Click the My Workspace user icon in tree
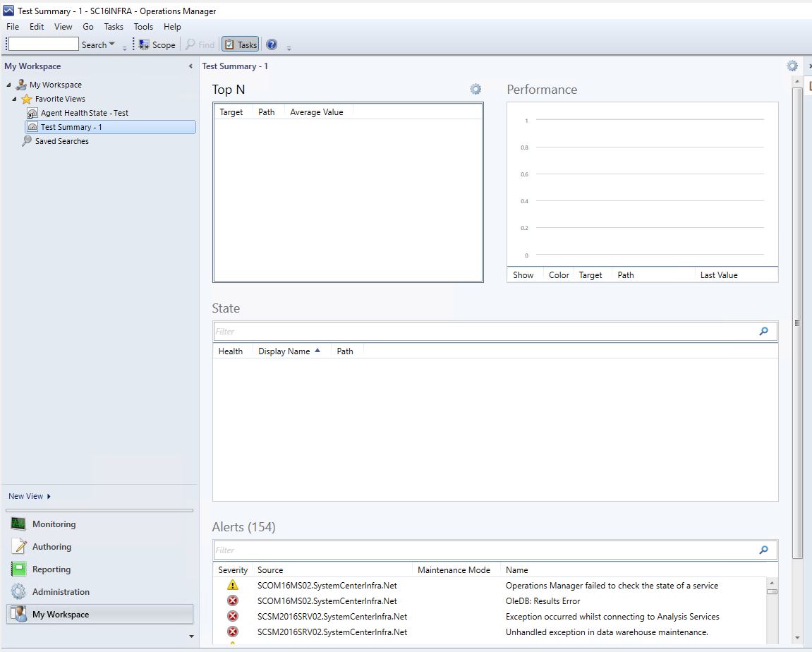 coord(21,85)
